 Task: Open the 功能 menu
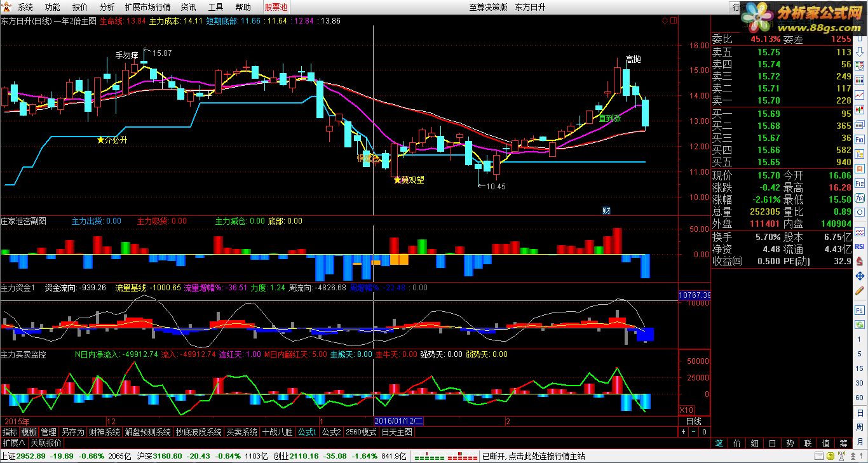tap(53, 7)
